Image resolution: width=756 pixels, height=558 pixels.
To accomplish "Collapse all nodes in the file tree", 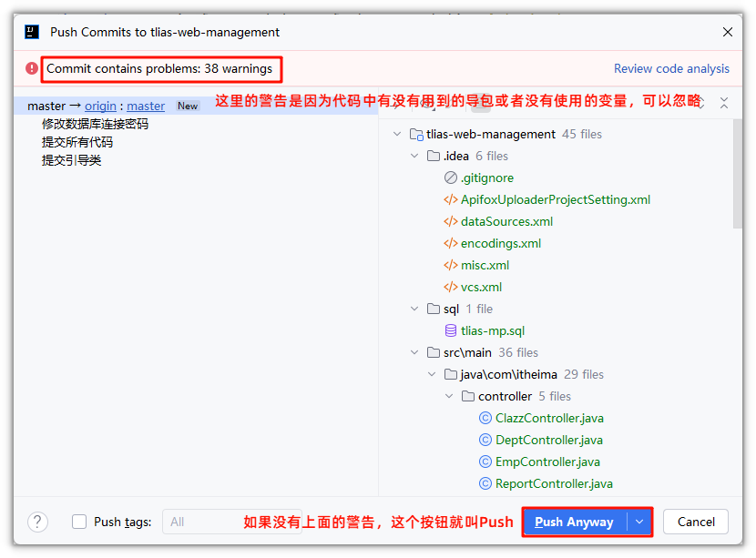I will pyautogui.click(x=724, y=103).
